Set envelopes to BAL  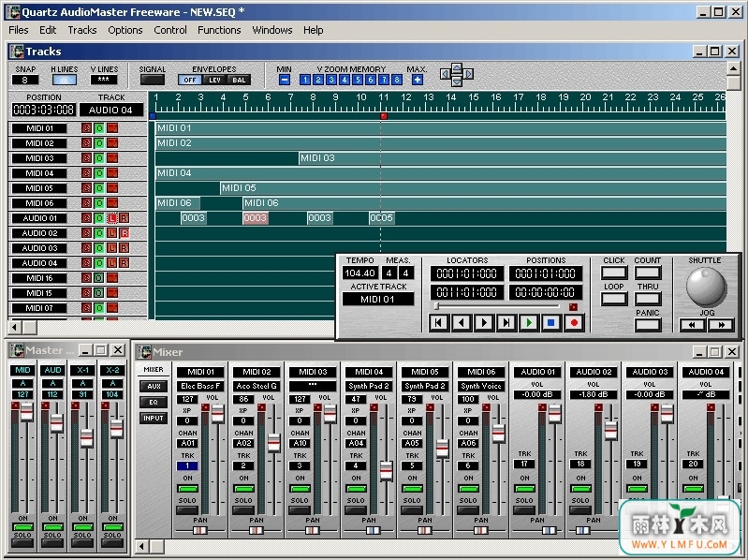(x=239, y=81)
